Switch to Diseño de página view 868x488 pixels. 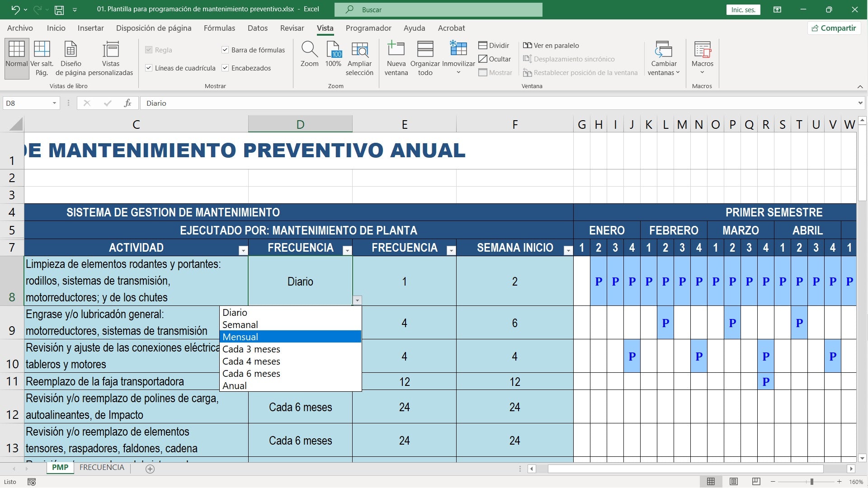point(71,58)
